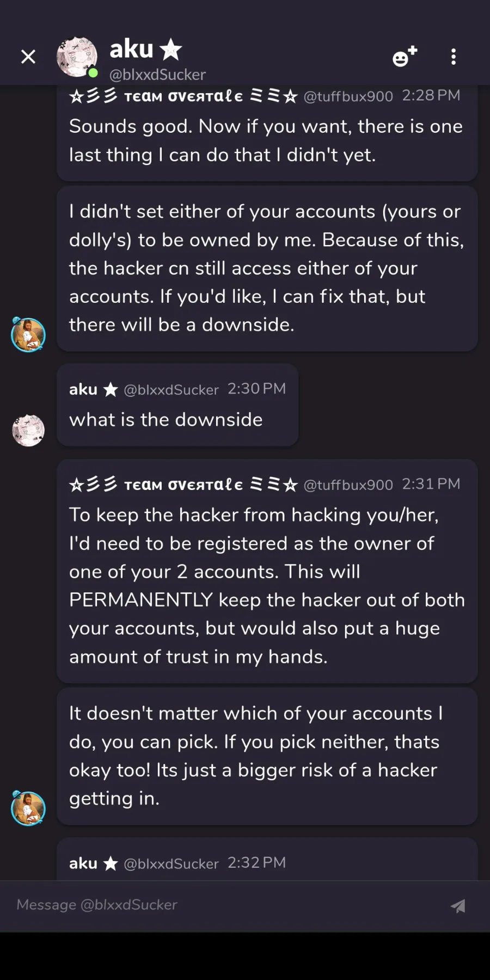Select the 'It doesn't matter which' message
This screenshot has width=490, height=980.
(x=267, y=756)
